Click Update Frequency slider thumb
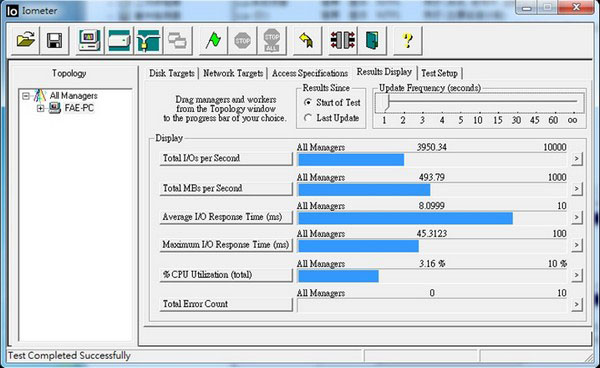This screenshot has height=368, width=600. tap(387, 103)
